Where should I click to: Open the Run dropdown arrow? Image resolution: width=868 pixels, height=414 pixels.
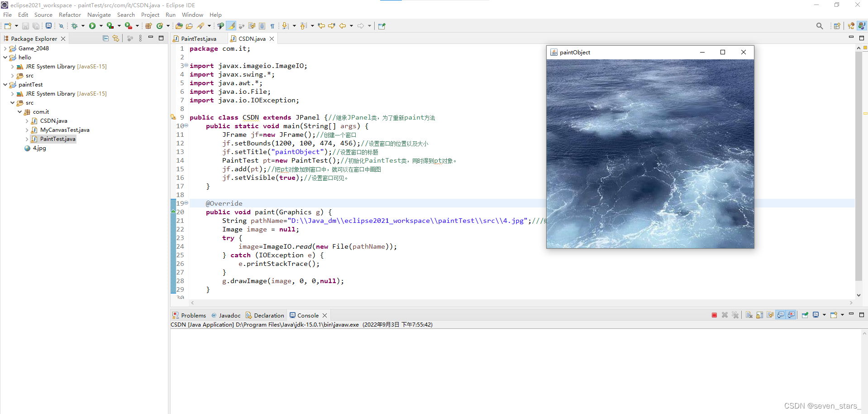[101, 26]
